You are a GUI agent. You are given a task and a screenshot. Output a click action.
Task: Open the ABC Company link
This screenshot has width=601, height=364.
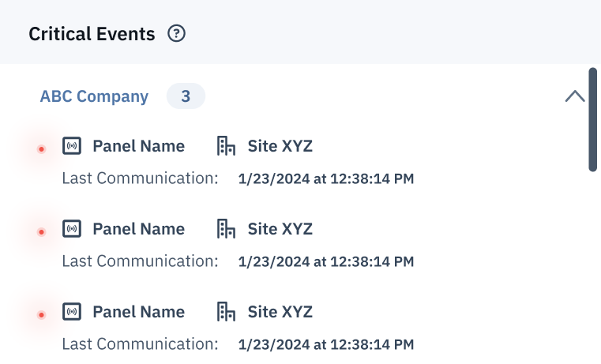[x=94, y=96]
